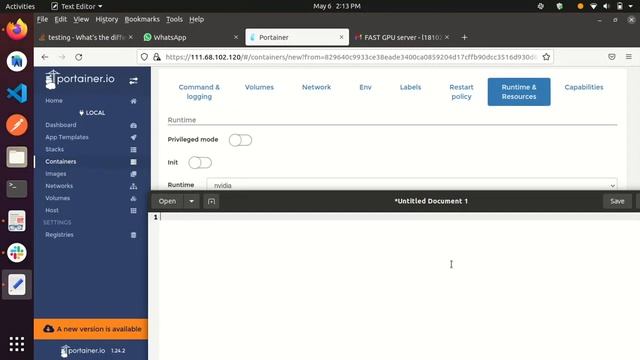
Task: Open the Postman dock icon
Action: click(x=17, y=125)
